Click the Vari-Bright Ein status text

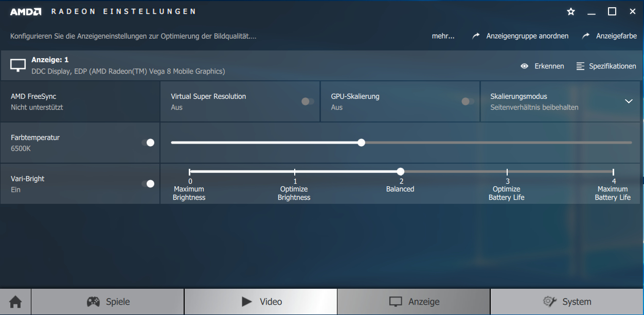pyautogui.click(x=15, y=189)
